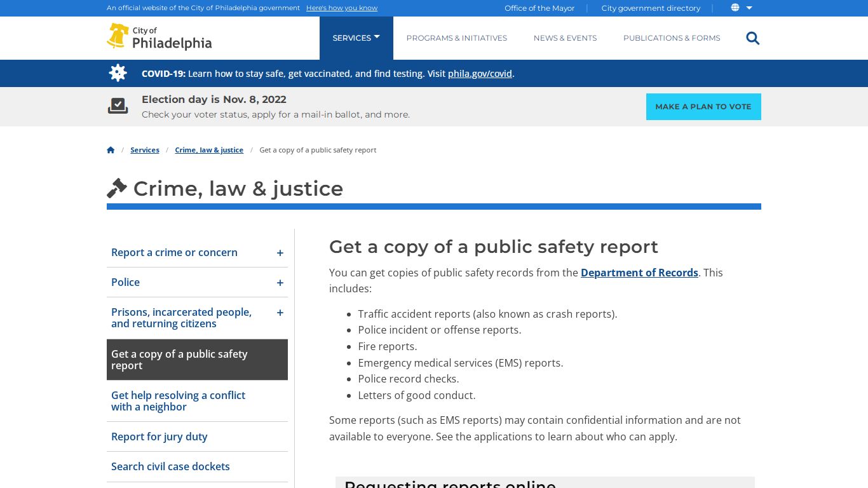
Task: Expand Prisons, incarcerated people section plus
Action: [x=280, y=313]
